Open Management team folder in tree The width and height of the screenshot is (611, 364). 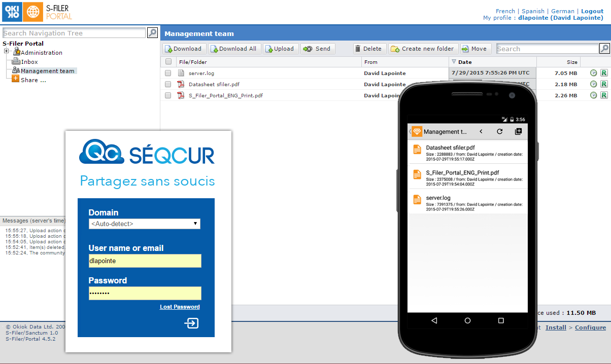(47, 71)
